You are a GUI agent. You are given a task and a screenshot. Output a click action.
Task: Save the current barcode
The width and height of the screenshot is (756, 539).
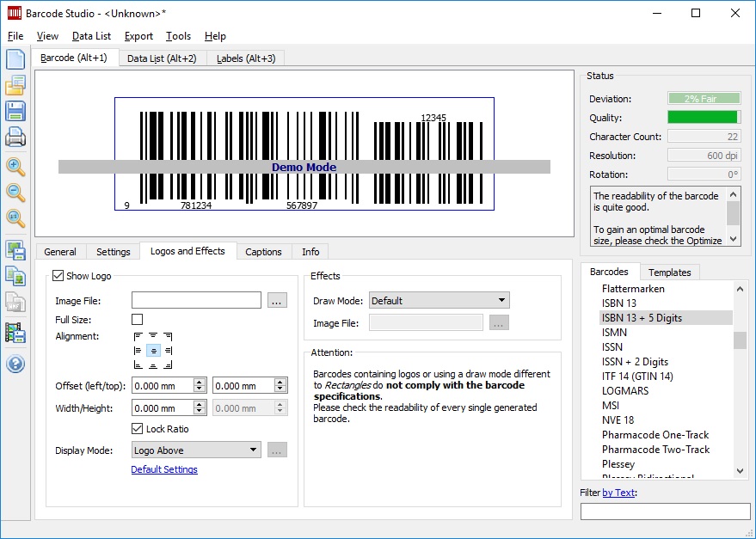pos(14,111)
